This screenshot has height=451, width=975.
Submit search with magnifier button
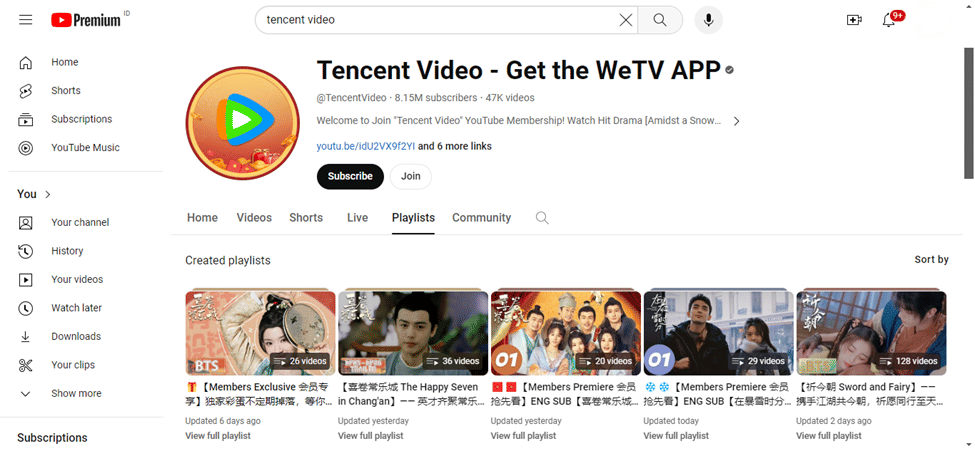coord(660,20)
